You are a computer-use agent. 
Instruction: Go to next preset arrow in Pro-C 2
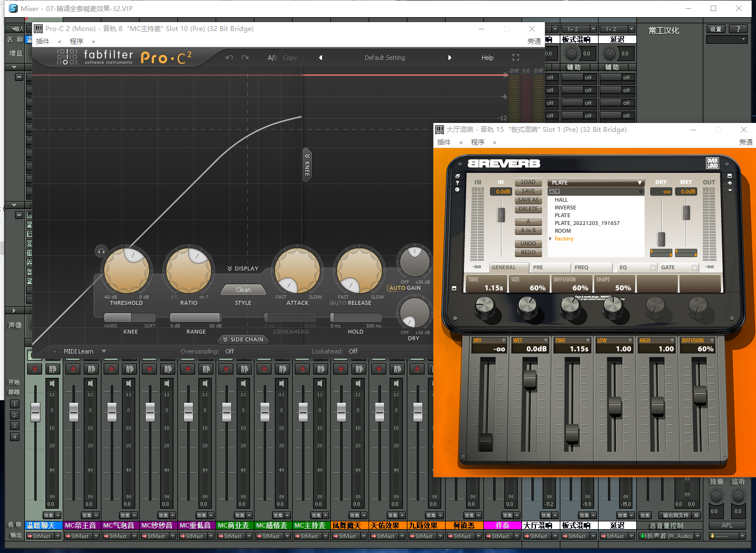coord(449,58)
